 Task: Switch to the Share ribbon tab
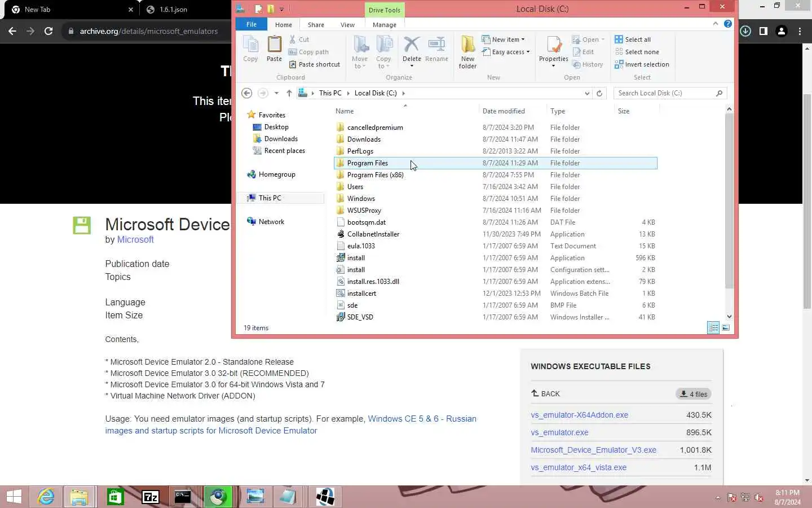coord(316,25)
